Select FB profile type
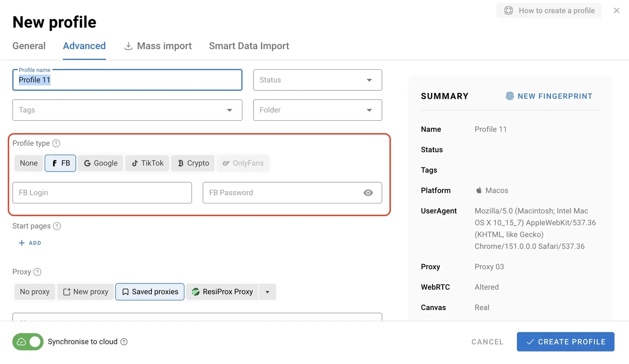The height and width of the screenshot is (364, 629). pos(60,163)
